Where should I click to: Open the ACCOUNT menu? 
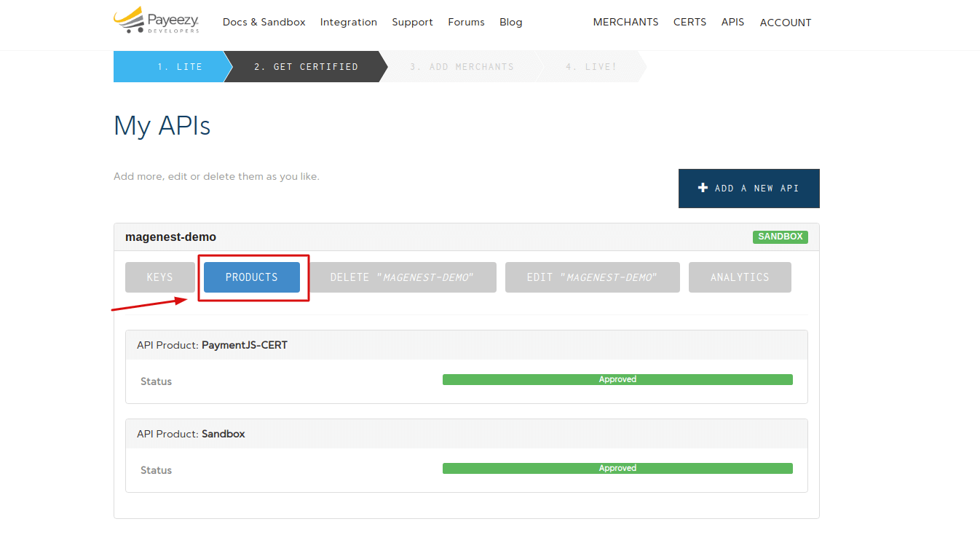(x=786, y=23)
